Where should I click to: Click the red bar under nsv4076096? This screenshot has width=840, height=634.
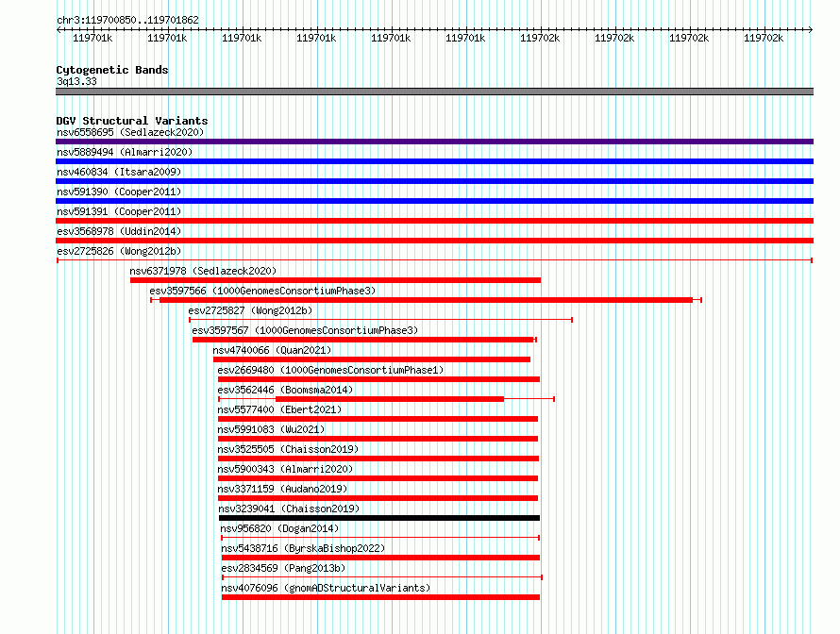coord(381,597)
